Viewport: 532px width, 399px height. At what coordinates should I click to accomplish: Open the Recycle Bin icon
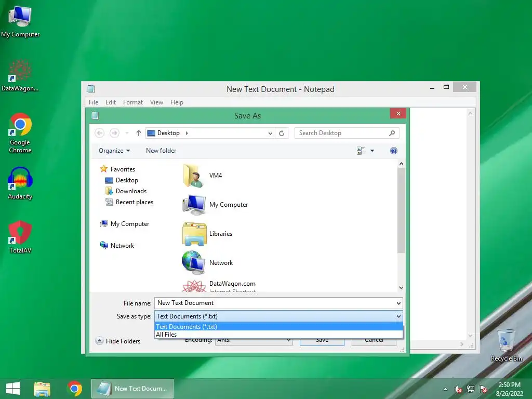506,345
